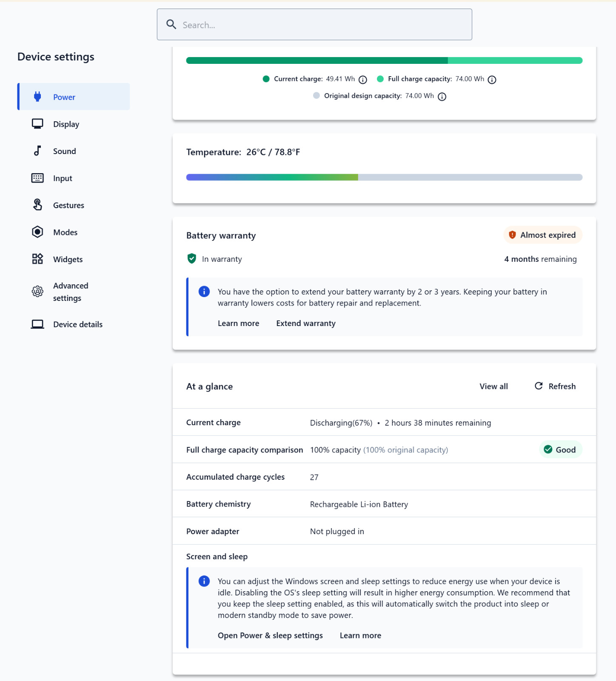Click Learn more under Screen and sleep
616x681 pixels.
pyautogui.click(x=360, y=635)
